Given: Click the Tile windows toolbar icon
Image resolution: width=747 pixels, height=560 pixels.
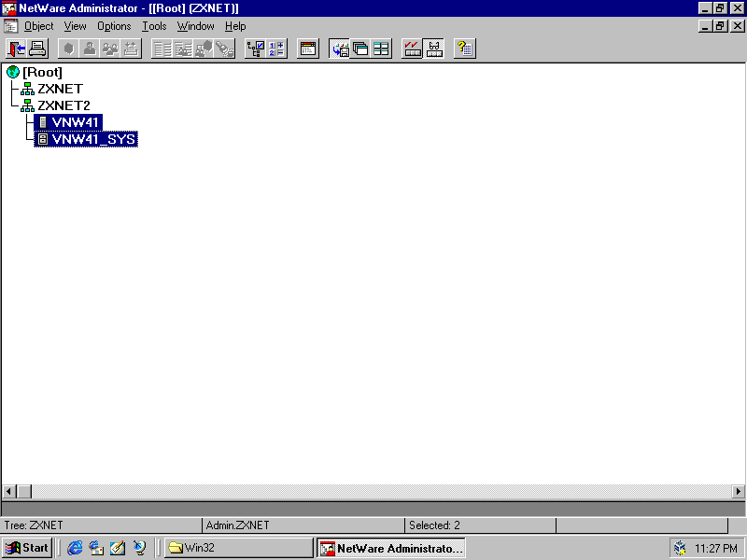Looking at the screenshot, I should pos(381,49).
